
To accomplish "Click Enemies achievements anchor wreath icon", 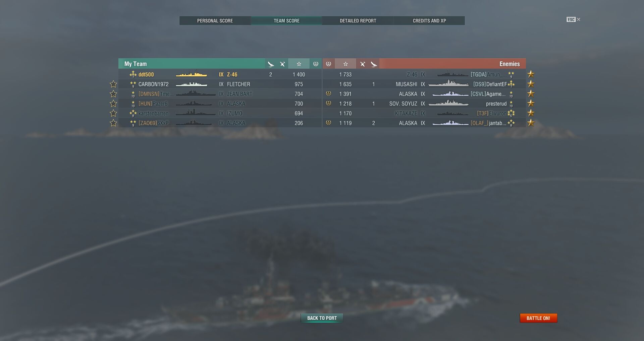I will [x=329, y=64].
